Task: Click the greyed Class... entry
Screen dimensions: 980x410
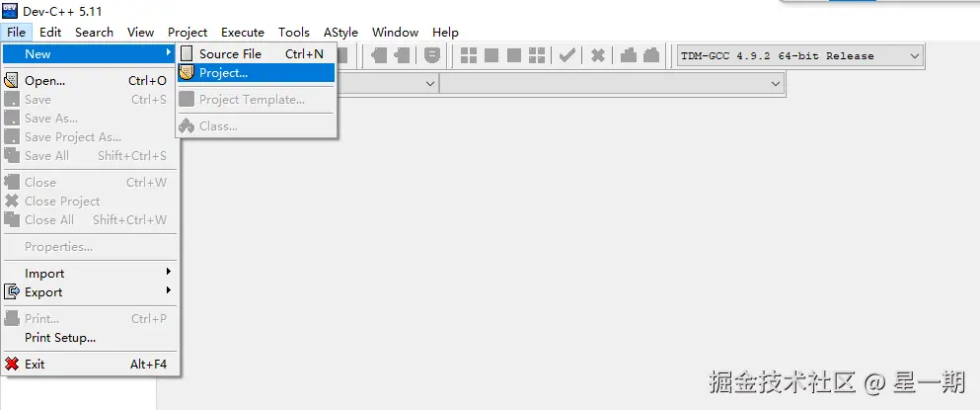Action: [257, 125]
